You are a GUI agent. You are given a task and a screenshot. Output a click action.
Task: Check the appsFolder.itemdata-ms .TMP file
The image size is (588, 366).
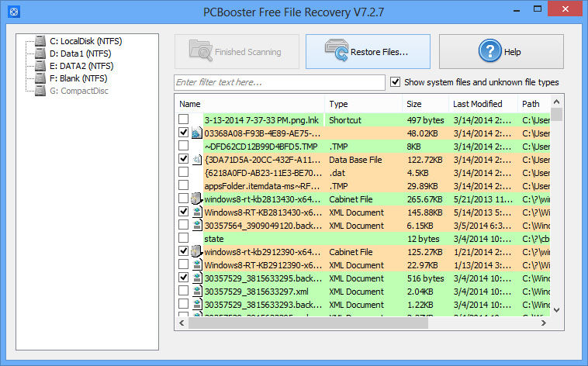[x=183, y=185]
